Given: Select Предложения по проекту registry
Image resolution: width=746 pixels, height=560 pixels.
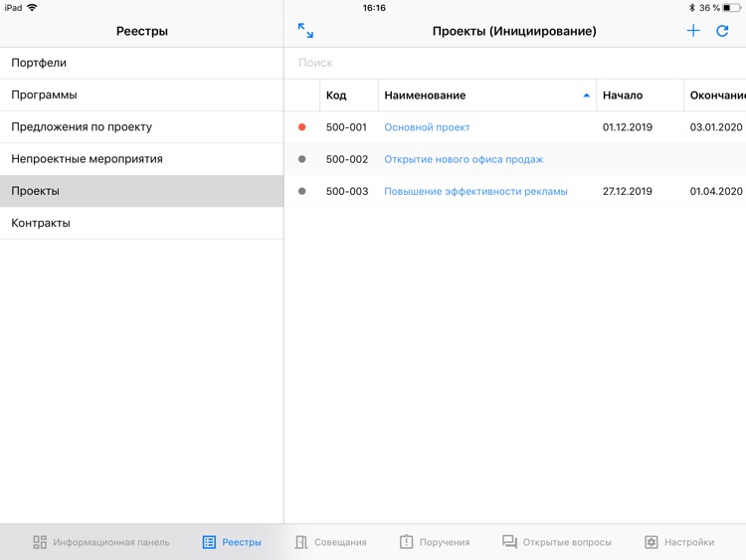Looking at the screenshot, I should [x=142, y=127].
